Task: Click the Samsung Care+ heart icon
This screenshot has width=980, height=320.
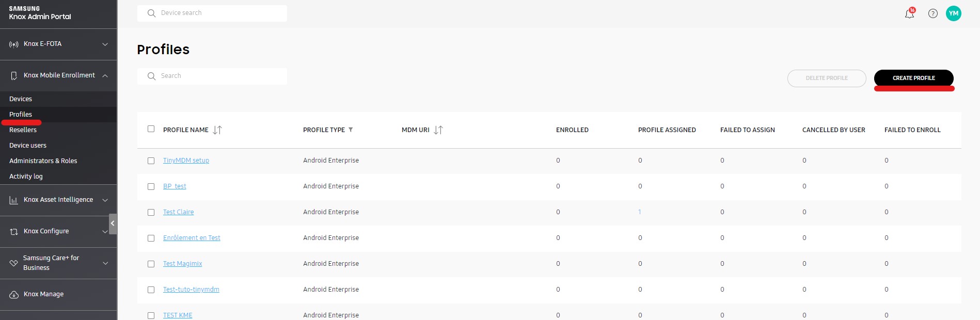Action: click(14, 263)
